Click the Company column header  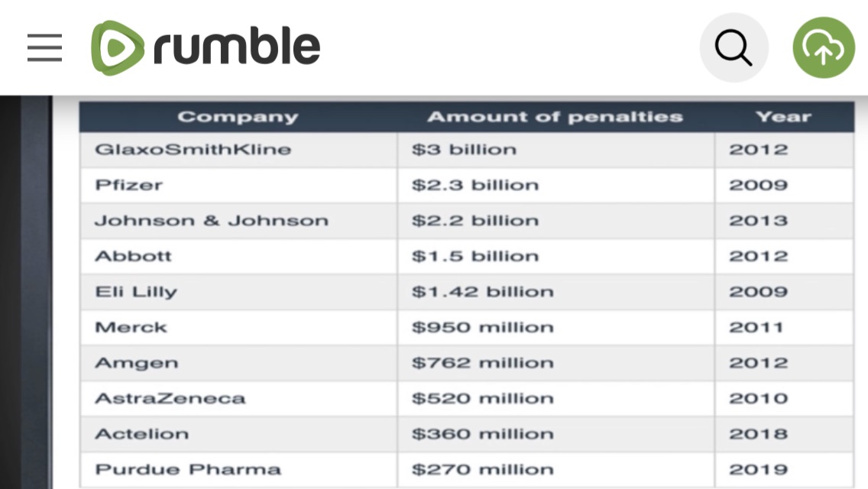pyautogui.click(x=238, y=117)
